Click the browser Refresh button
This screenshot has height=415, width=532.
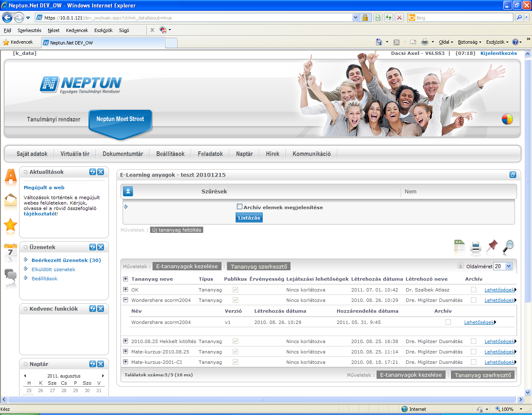(389, 17)
